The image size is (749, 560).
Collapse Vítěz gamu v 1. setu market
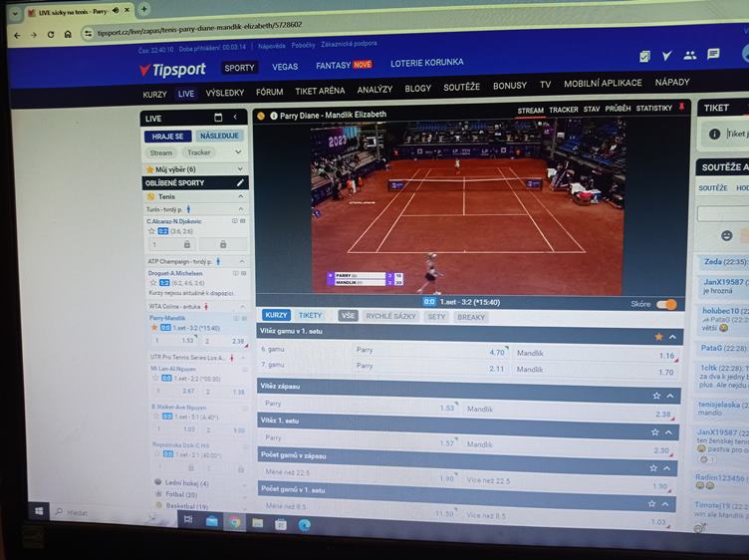click(672, 337)
